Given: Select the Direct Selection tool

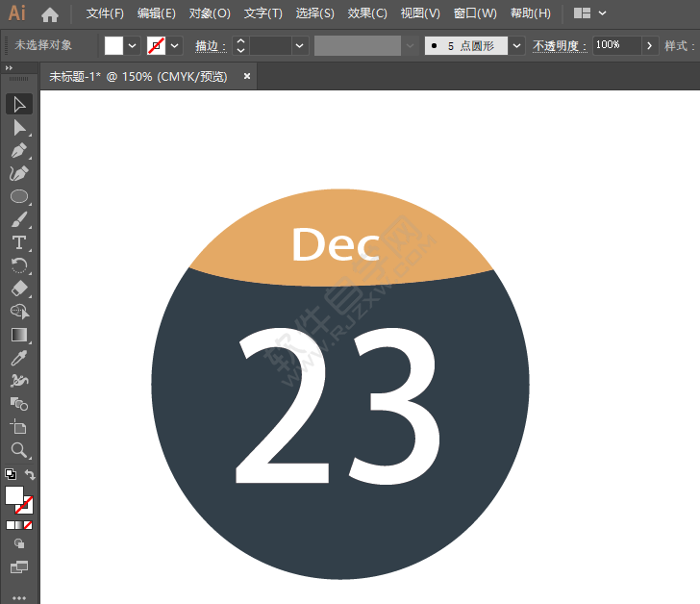Looking at the screenshot, I should tap(19, 128).
